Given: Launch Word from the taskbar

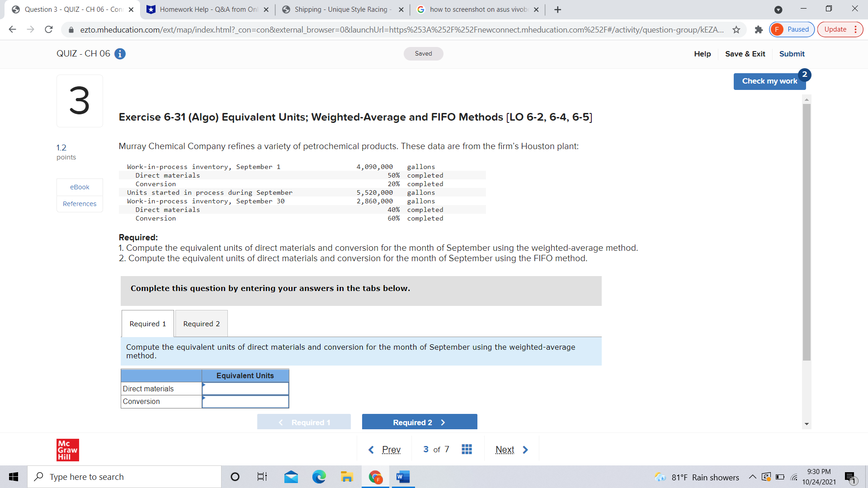Looking at the screenshot, I should click(x=403, y=477).
